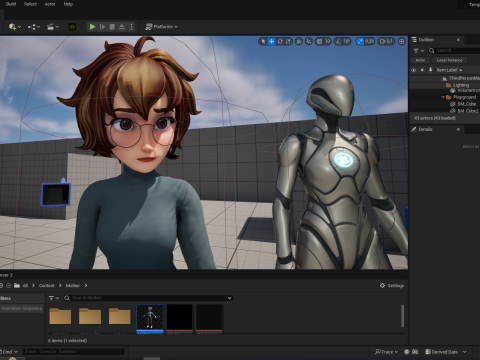This screenshot has height=360, width=480.
Task: Toggle world/local coordinate space icon
Action: pos(299,41)
